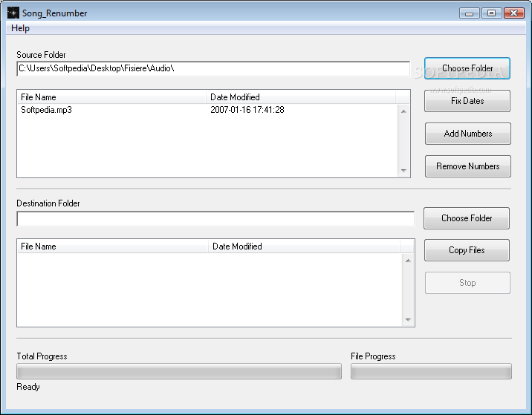Close the Song_Renumber window

[513, 13]
